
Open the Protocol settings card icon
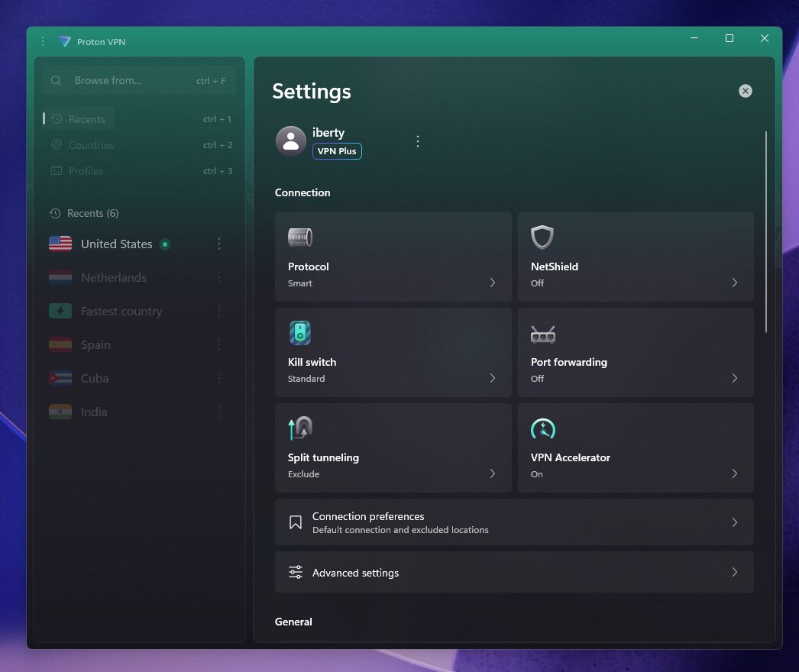[x=300, y=237]
